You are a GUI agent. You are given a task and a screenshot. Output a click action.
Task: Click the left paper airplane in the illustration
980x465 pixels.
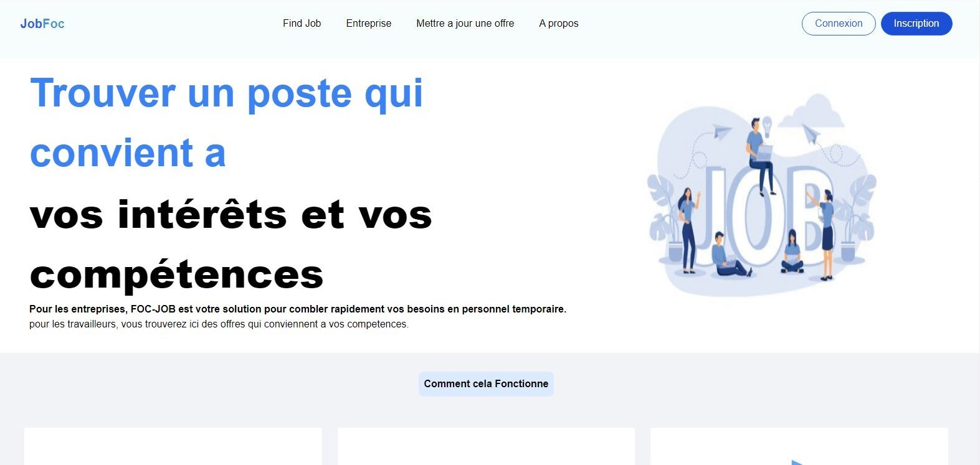tap(721, 131)
